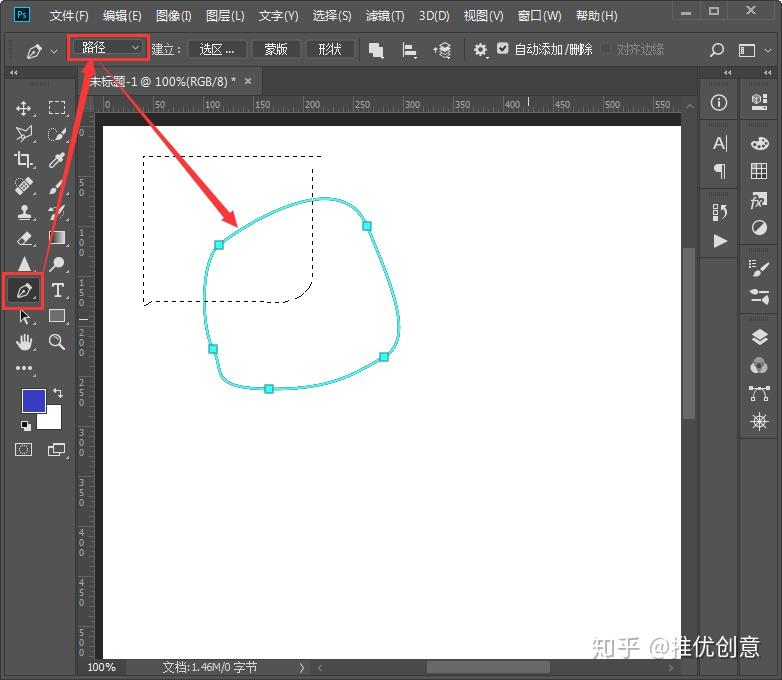Select the Crop tool
Image resolution: width=782 pixels, height=680 pixels.
coord(23,160)
